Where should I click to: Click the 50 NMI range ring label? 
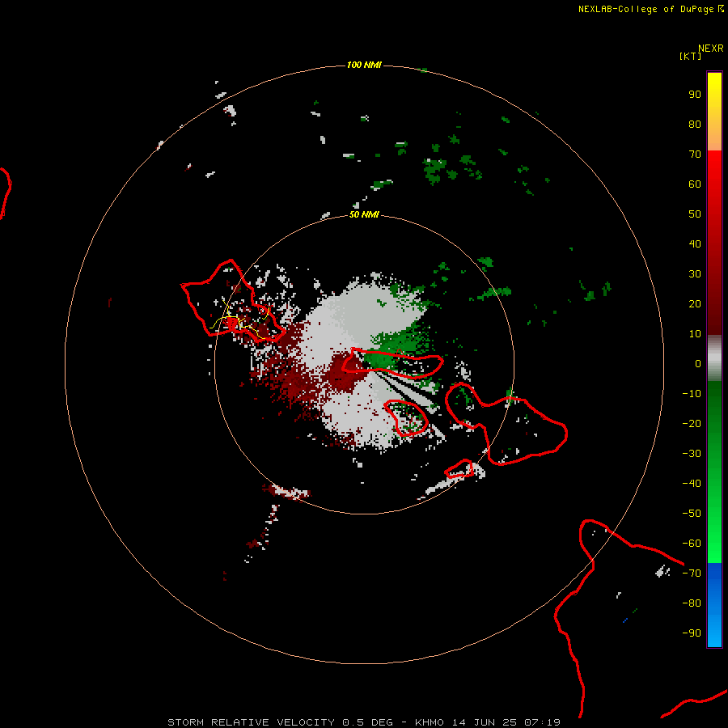tap(364, 214)
